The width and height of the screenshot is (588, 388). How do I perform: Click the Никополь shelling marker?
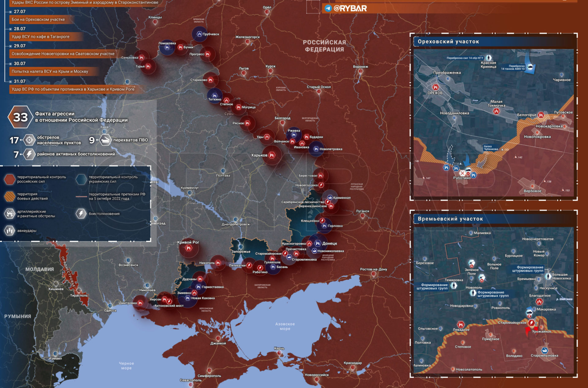(x=218, y=263)
